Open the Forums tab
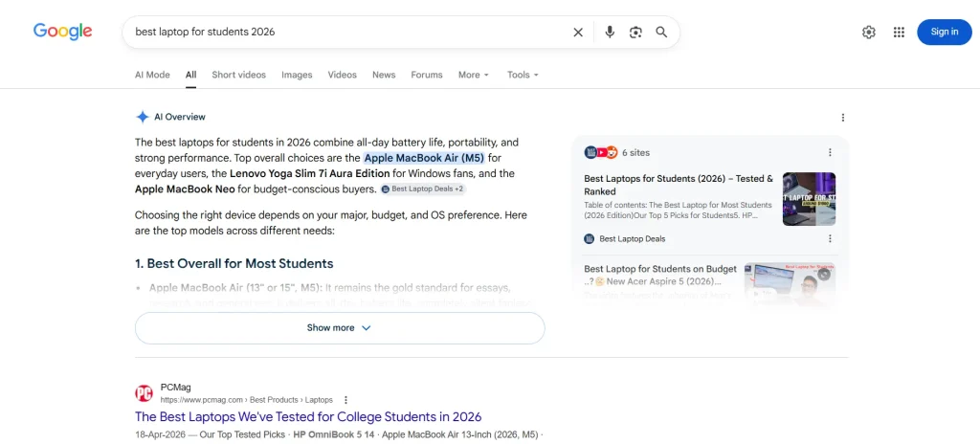This screenshot has width=980, height=444. click(427, 75)
